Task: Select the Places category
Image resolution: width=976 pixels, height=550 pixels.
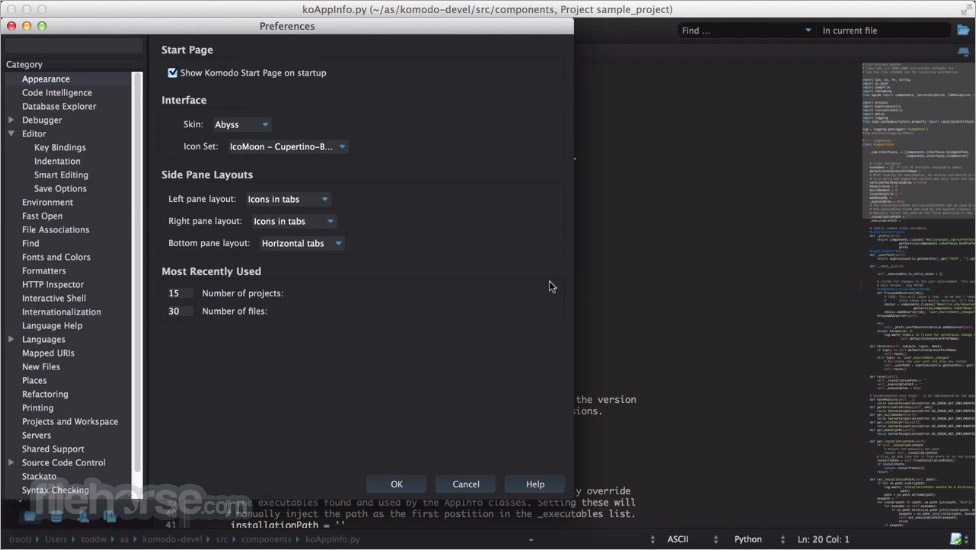Action: coord(34,380)
